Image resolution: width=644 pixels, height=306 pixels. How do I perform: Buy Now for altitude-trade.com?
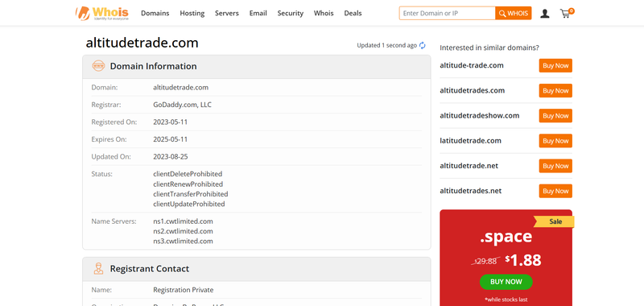click(x=555, y=66)
